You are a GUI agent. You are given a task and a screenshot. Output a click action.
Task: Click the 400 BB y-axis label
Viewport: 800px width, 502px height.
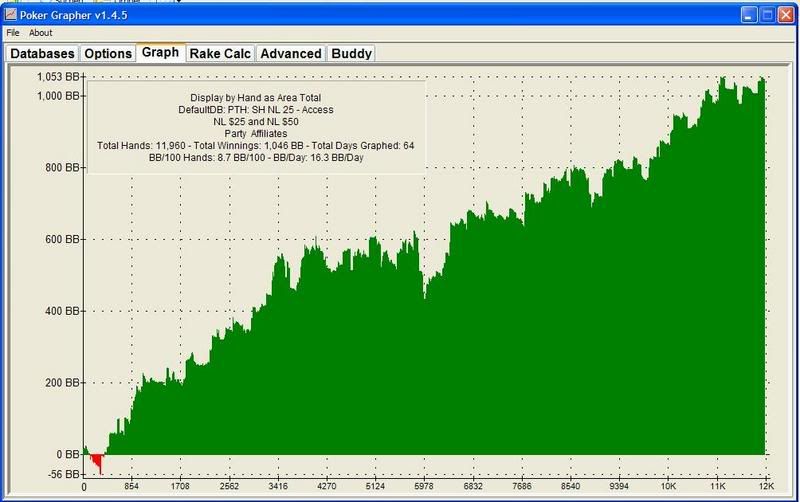tap(62, 311)
